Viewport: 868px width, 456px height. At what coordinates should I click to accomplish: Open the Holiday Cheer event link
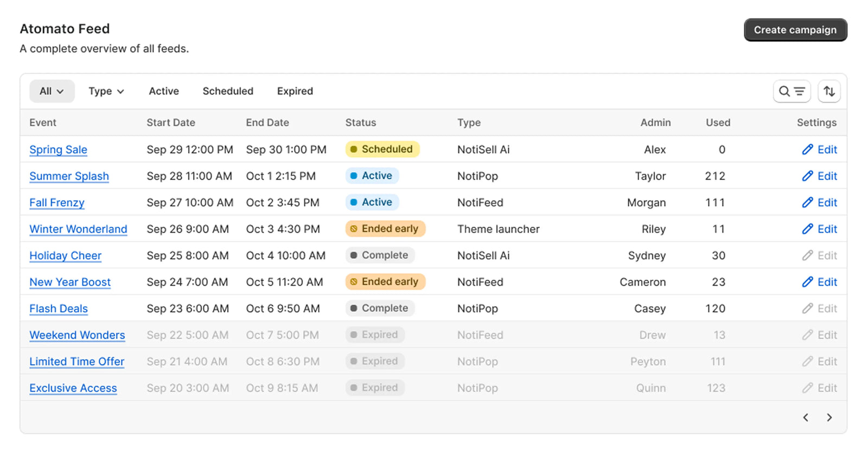[x=65, y=256]
